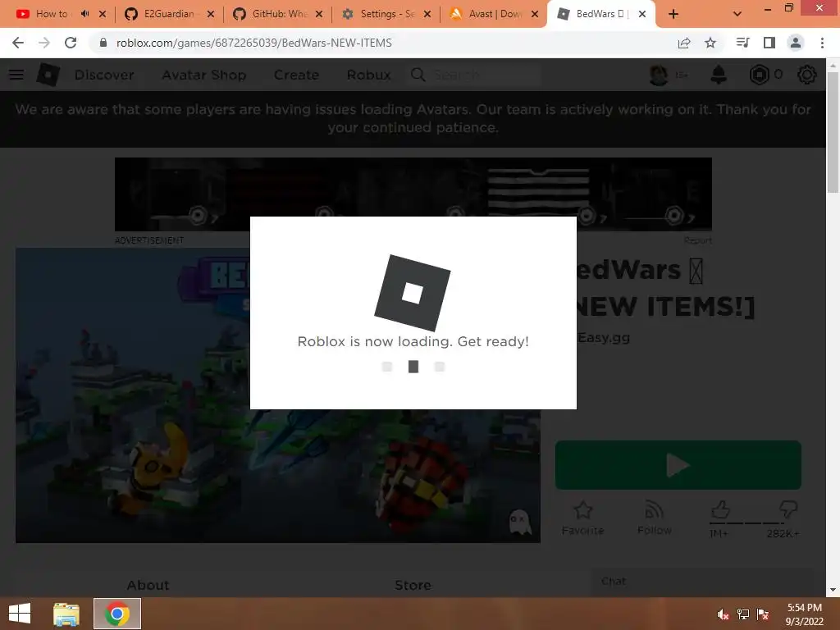
Task: Open Chrome three-dot menu
Action: click(x=822, y=43)
